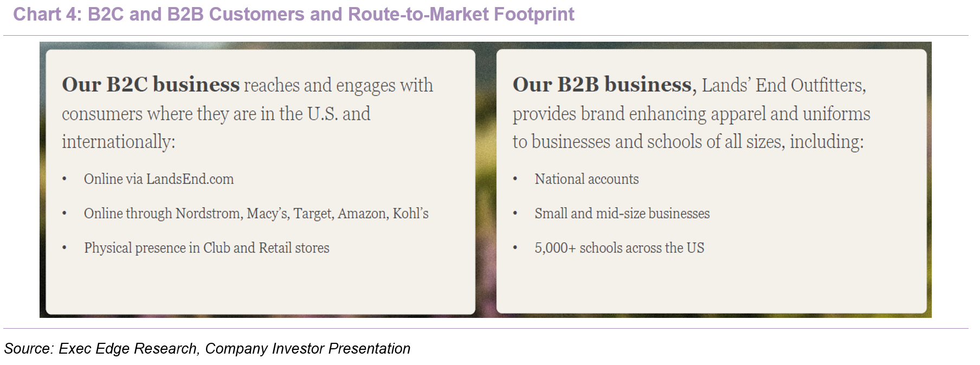Select the 'Our B2C business' heading text

[x=151, y=84]
